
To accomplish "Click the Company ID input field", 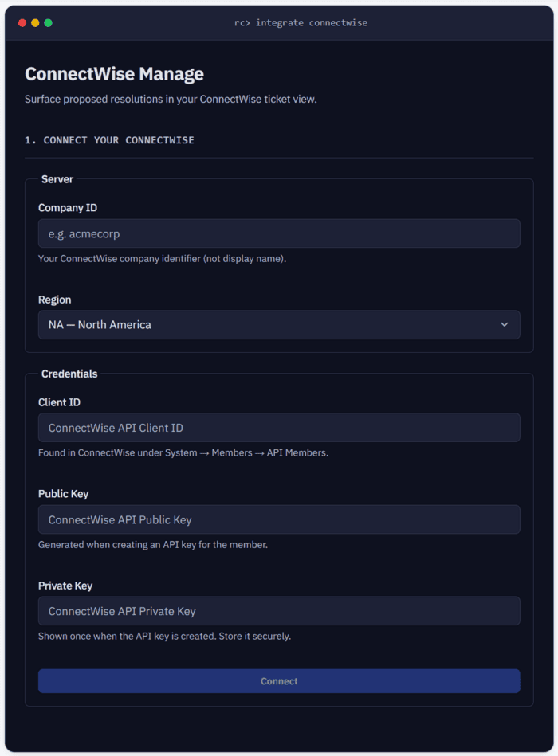I will tap(279, 234).
